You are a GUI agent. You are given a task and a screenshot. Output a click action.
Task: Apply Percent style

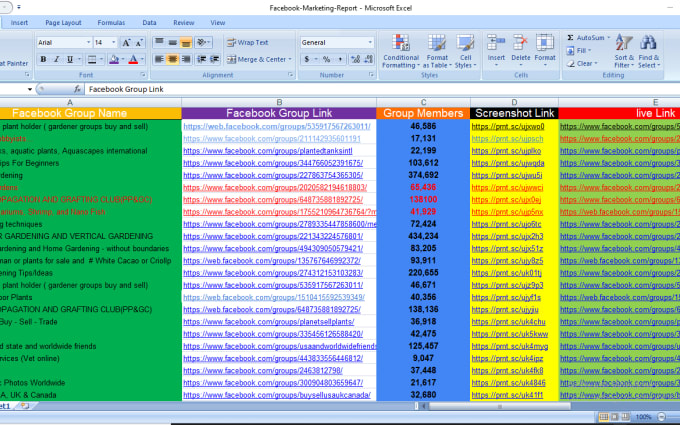(326, 59)
